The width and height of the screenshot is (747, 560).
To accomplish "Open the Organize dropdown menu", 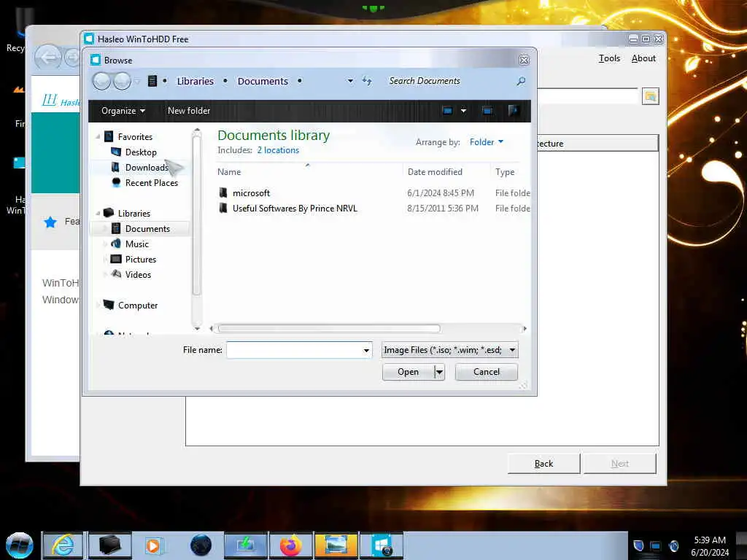I will point(123,111).
